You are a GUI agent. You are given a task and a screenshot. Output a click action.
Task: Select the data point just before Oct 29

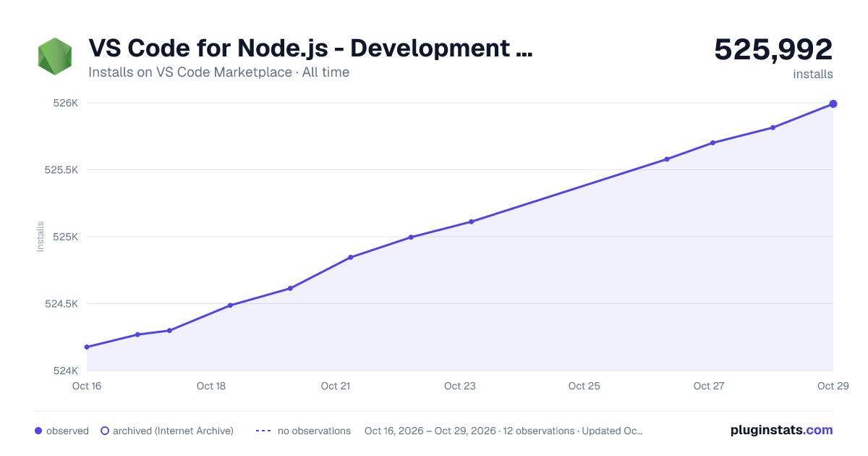[773, 127]
